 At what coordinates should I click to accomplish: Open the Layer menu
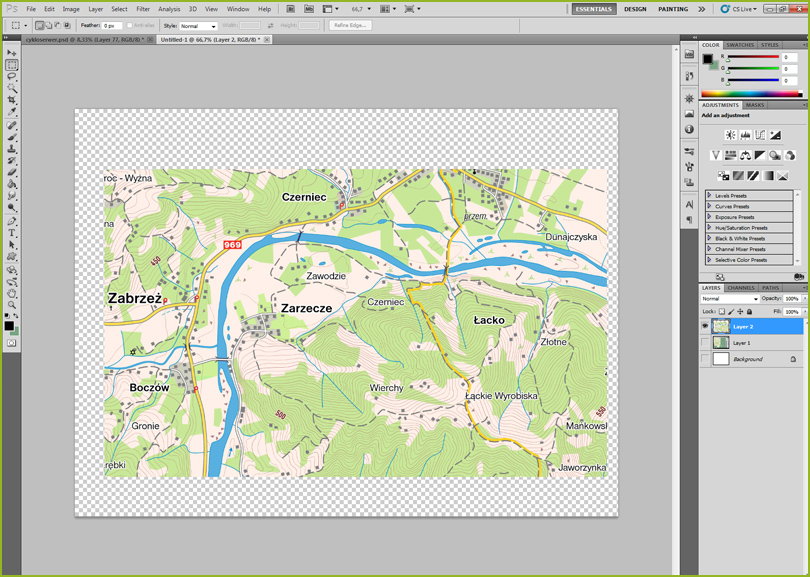(x=96, y=9)
